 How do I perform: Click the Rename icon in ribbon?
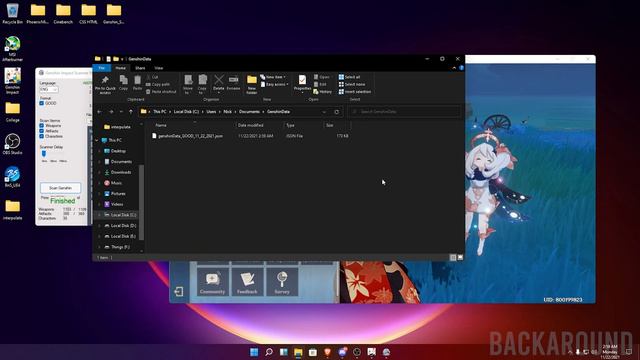click(x=233, y=83)
